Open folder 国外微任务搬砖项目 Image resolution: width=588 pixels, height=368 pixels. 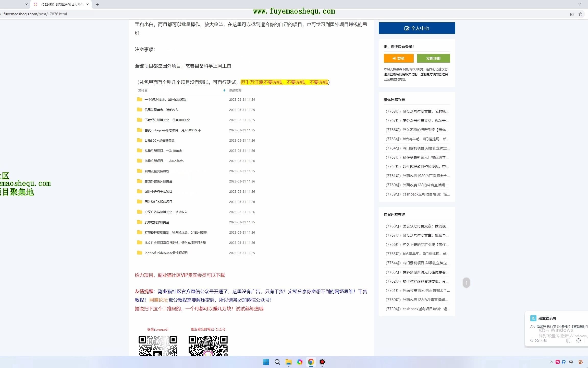click(x=158, y=202)
